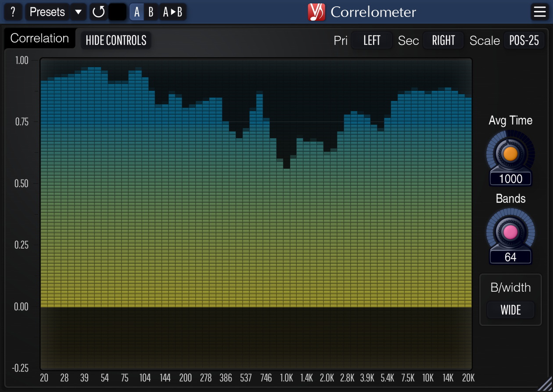Click the color swatch next to the reset arrow
The height and width of the screenshot is (392, 553).
(117, 12)
